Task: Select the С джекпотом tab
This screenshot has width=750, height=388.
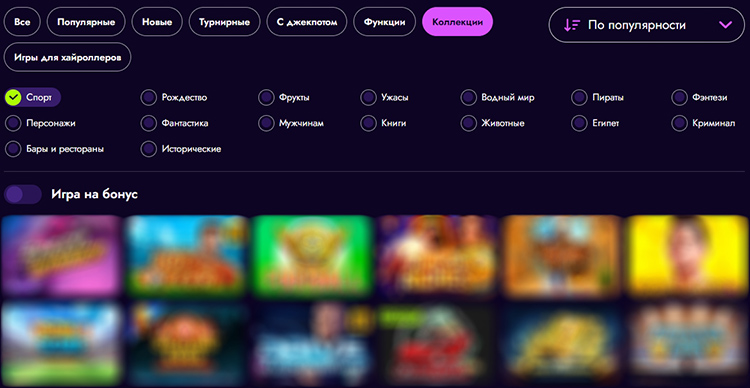Action: click(x=307, y=22)
